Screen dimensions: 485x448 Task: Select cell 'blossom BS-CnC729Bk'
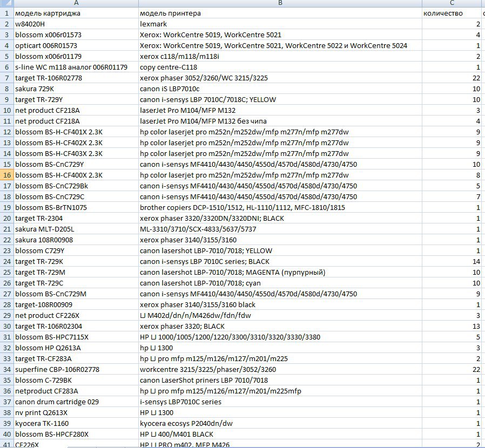point(76,186)
